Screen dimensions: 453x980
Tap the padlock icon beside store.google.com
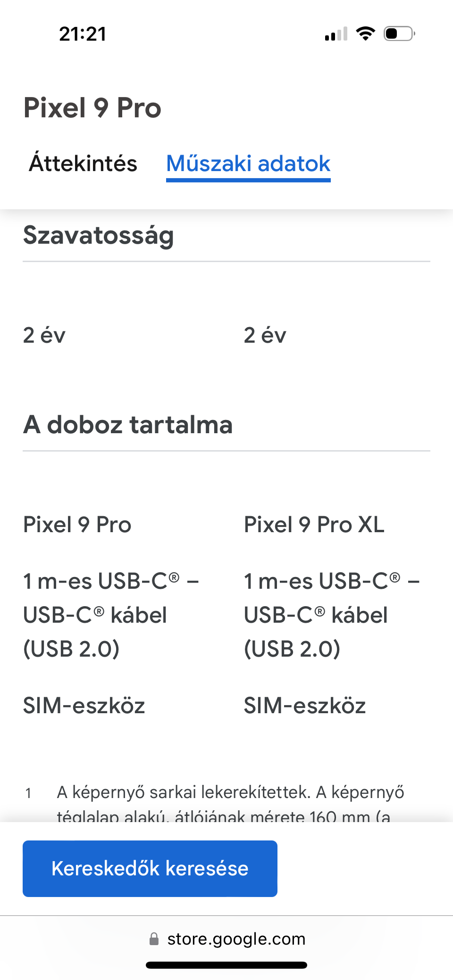154,939
